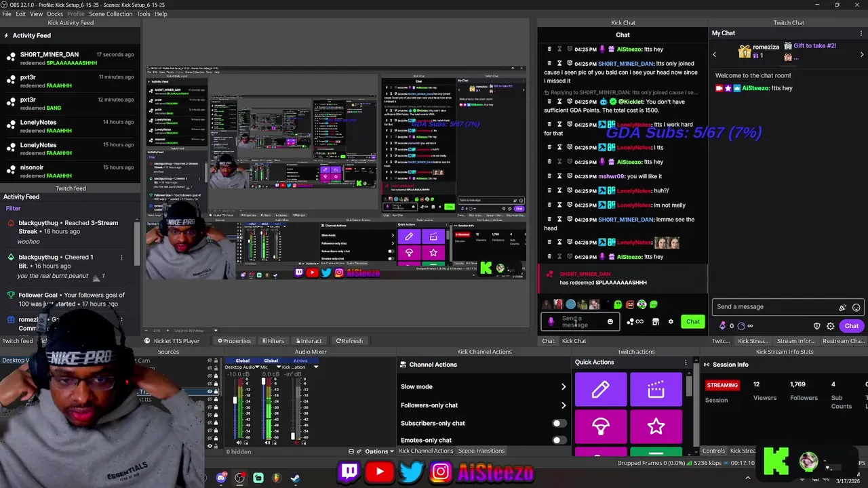The height and width of the screenshot is (488, 868).
Task: Collapse Twitch chat with the left arrow
Action: (x=714, y=54)
